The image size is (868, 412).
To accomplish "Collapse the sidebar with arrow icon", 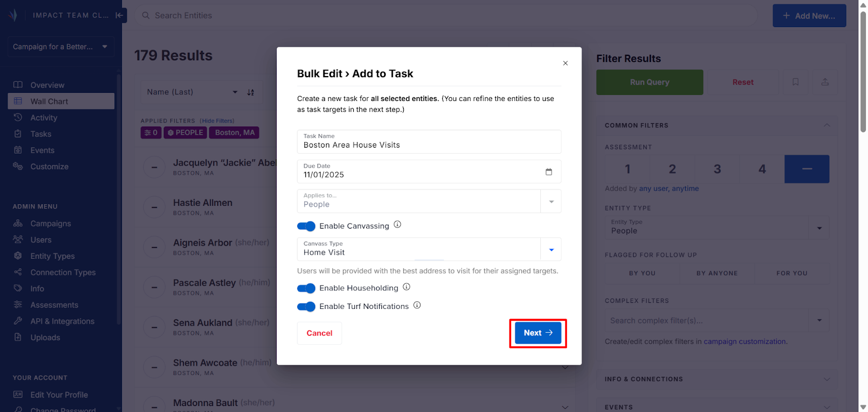I will pyautogui.click(x=120, y=15).
